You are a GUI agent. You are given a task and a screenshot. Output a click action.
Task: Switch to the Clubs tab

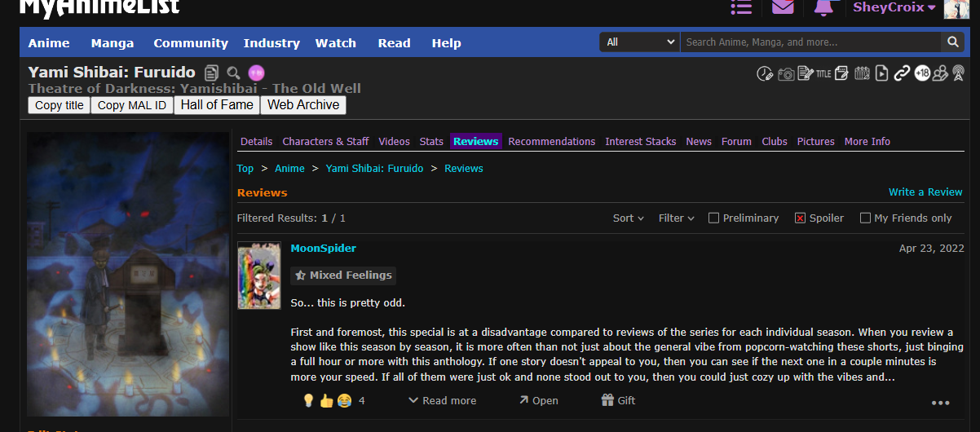(775, 142)
